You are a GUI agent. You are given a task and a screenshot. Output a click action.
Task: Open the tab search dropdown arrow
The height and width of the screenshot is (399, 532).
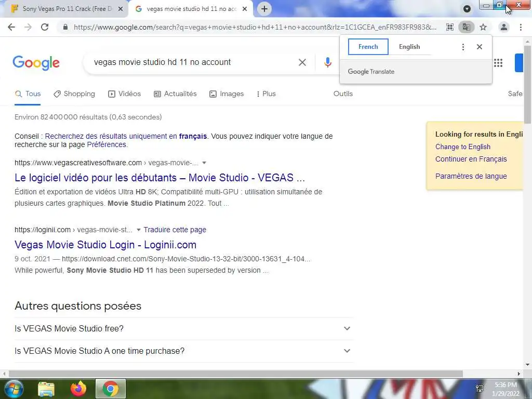point(467,9)
